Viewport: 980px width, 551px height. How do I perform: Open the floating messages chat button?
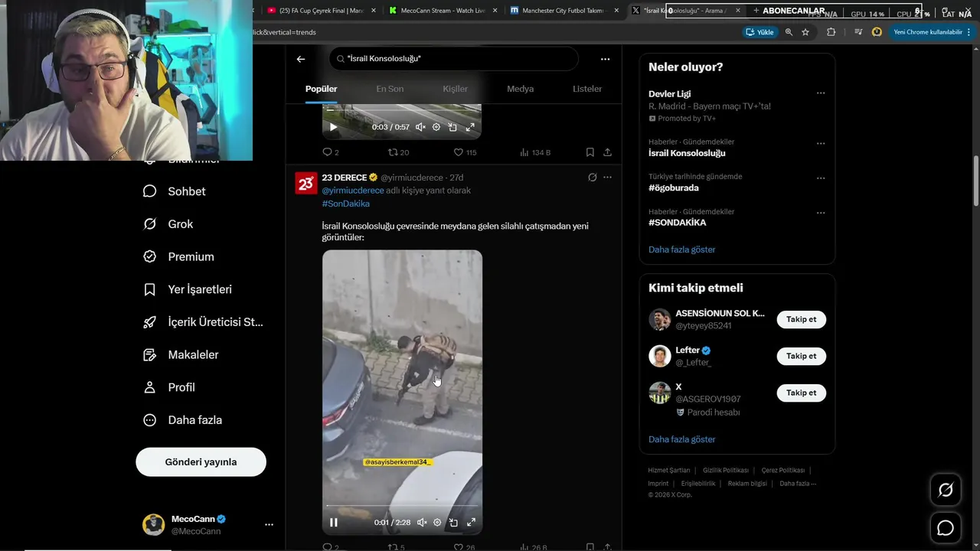click(946, 528)
